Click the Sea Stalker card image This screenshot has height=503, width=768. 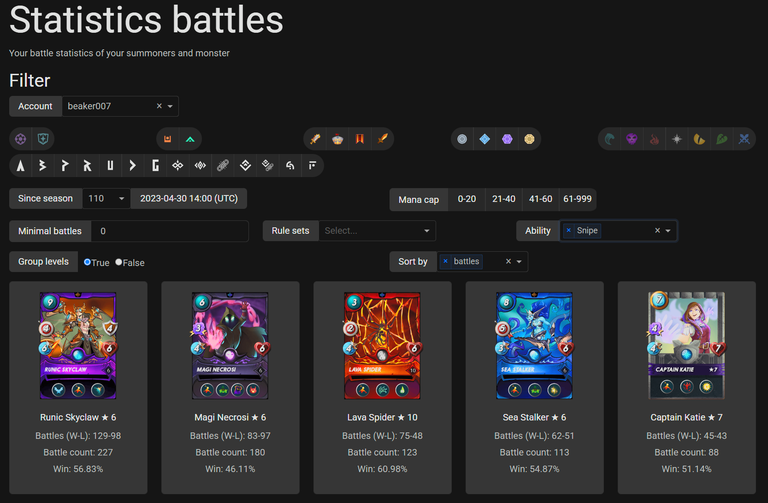pyautogui.click(x=534, y=345)
